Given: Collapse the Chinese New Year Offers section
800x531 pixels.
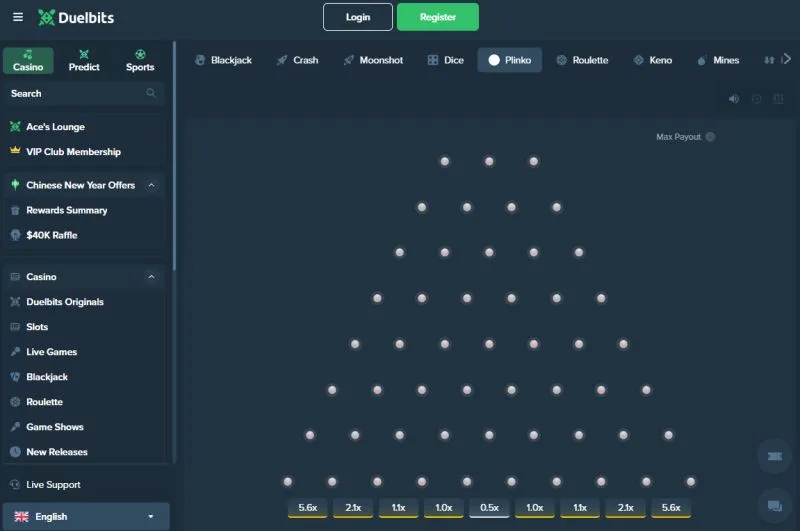Looking at the screenshot, I should pos(151,185).
